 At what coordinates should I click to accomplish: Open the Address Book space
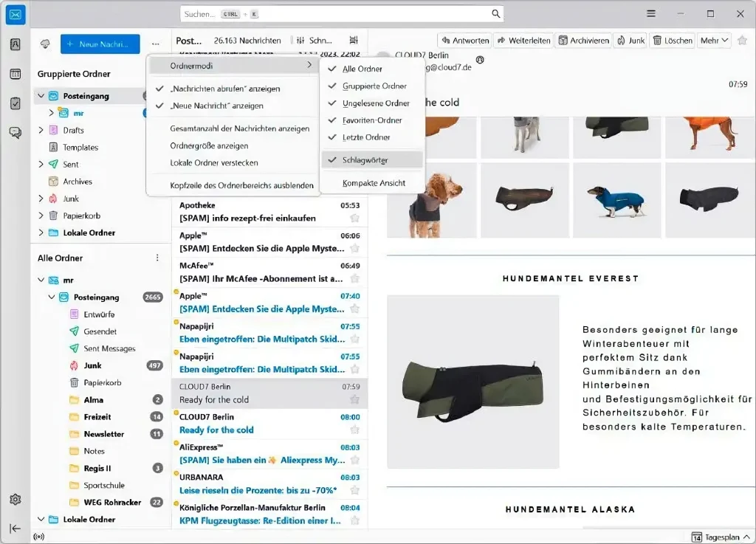(x=15, y=46)
